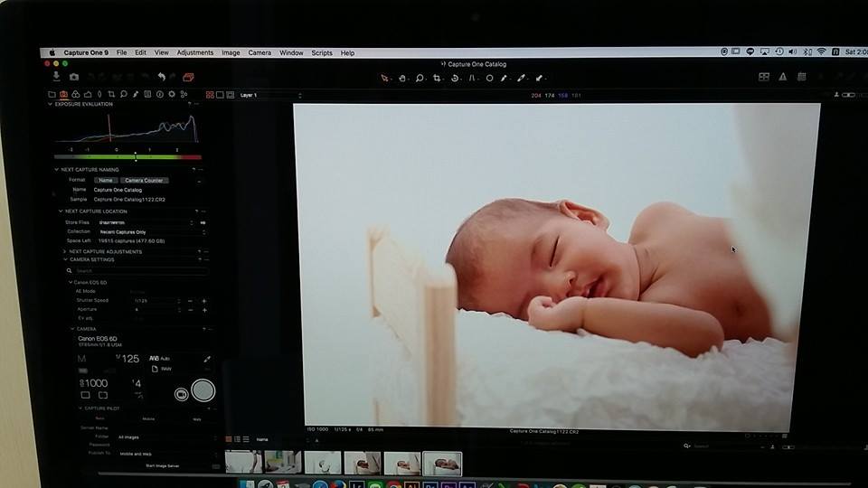The height and width of the screenshot is (488, 868).
Task: Open the Scripts menu
Action: click(322, 53)
